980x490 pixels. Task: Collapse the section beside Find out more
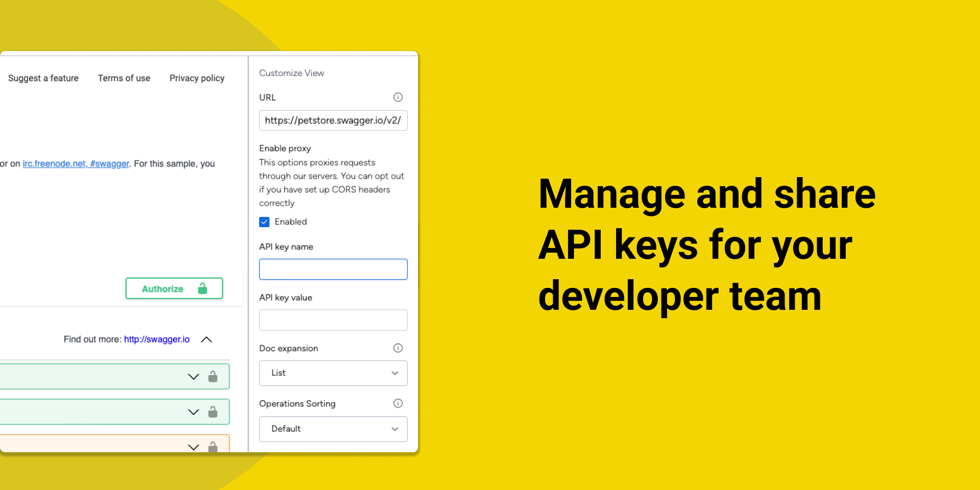tap(206, 339)
